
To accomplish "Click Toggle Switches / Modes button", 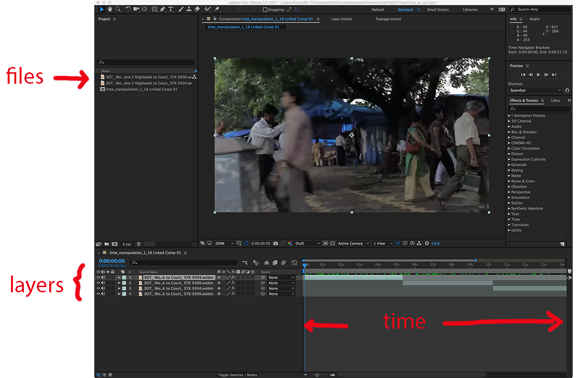I will [237, 375].
